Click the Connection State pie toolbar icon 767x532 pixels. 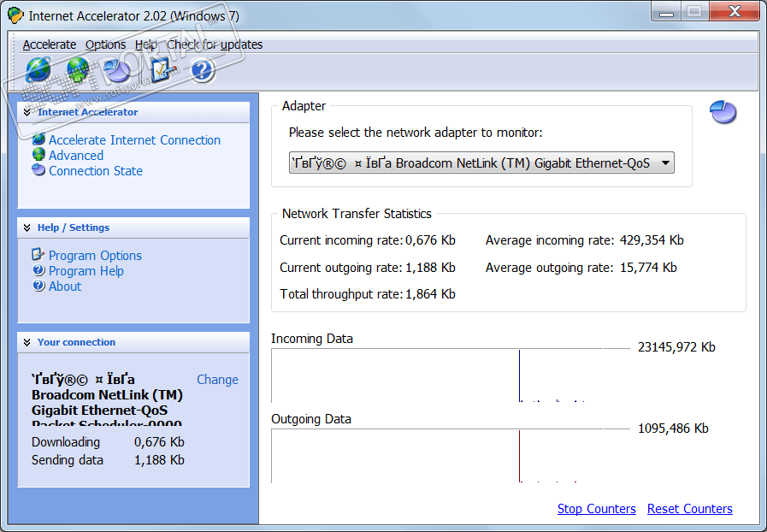[117, 71]
